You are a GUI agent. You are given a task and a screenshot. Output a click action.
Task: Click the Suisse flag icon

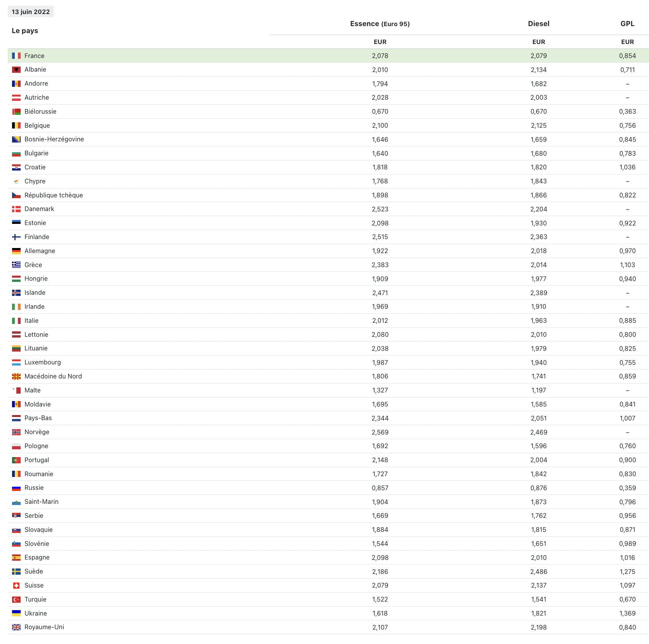tap(16, 586)
